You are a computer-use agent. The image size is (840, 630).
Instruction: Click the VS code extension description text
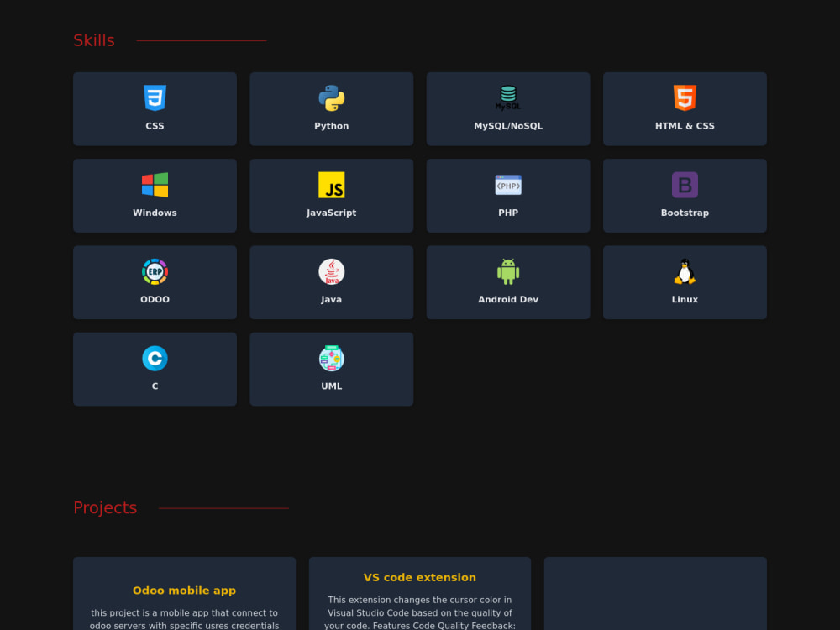pyautogui.click(x=419, y=613)
